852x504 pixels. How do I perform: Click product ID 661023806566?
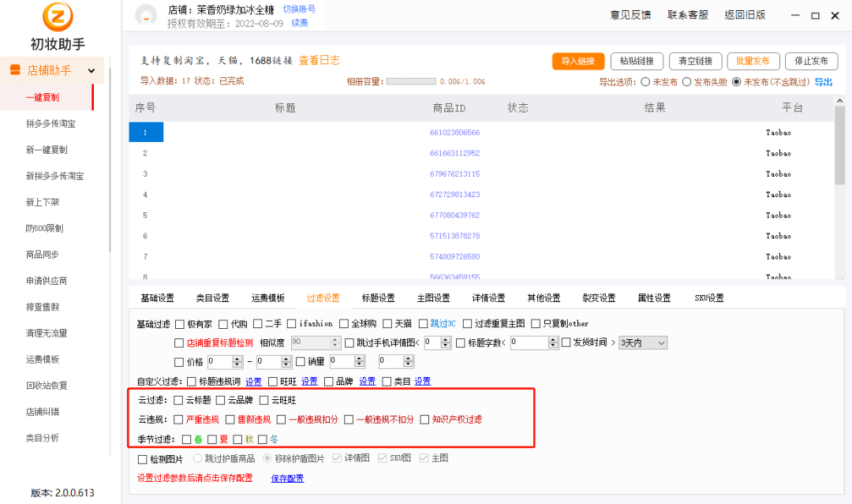click(x=455, y=133)
